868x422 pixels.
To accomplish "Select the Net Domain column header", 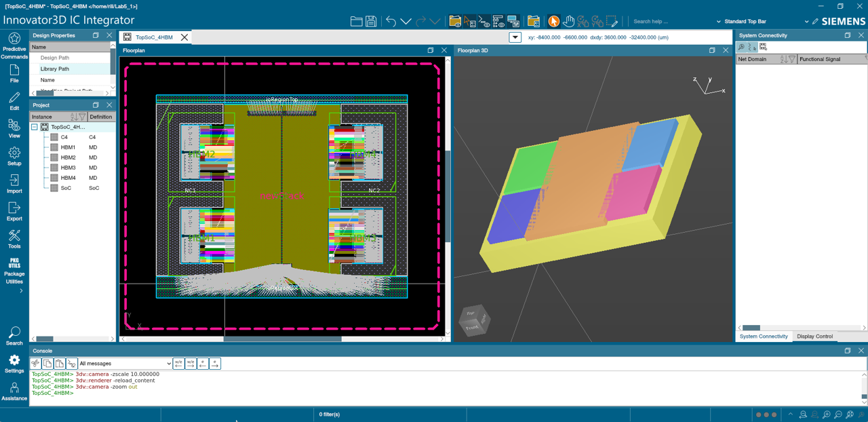I will 753,59.
